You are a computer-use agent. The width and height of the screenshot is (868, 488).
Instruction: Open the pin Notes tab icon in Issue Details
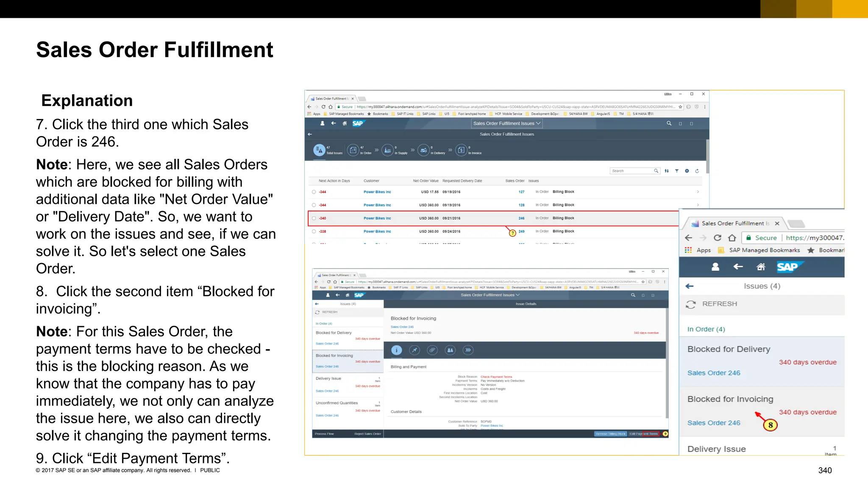(x=415, y=350)
